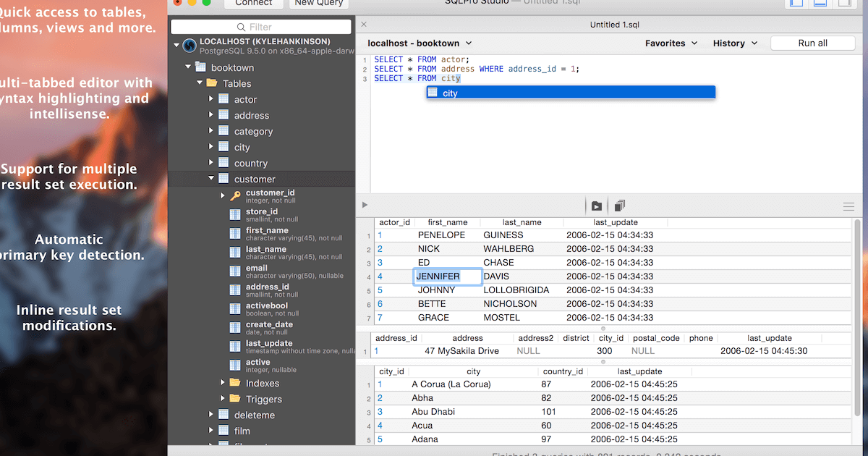Open the results hamburger menu icon
The image size is (868, 456).
(848, 207)
